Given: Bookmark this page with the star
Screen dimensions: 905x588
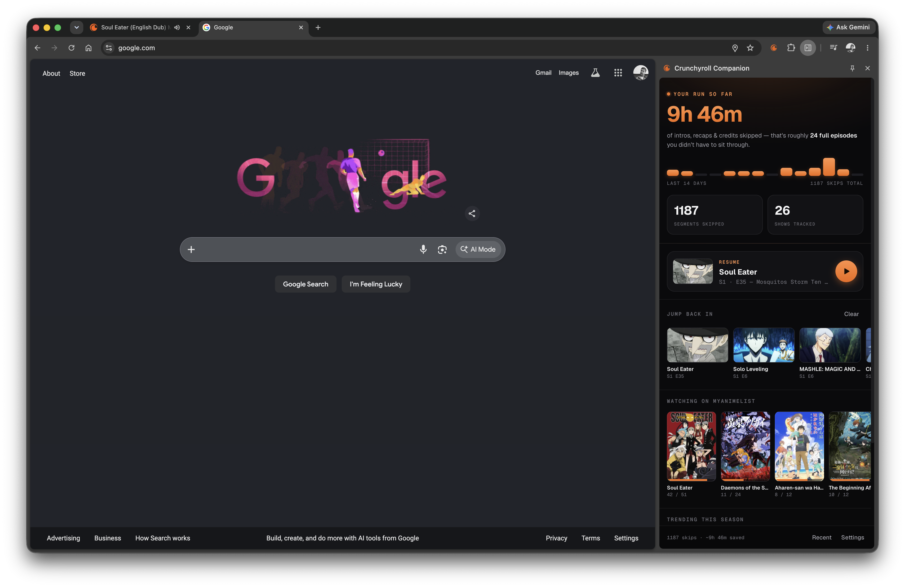Looking at the screenshot, I should point(750,48).
